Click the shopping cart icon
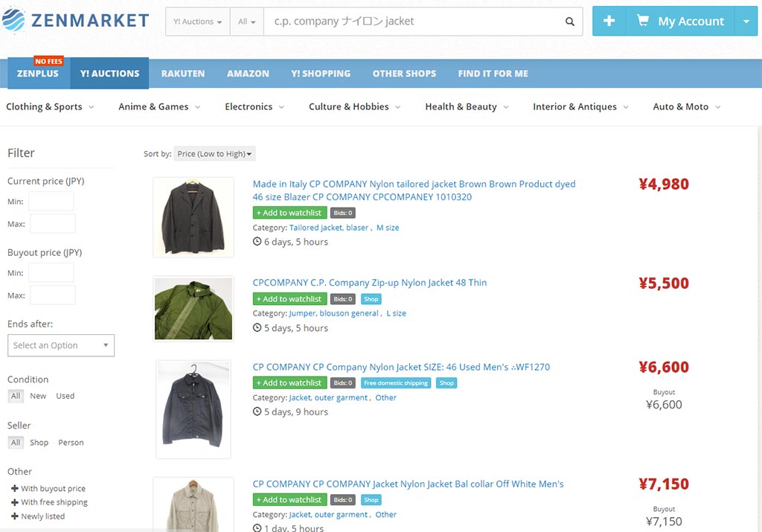 click(642, 20)
